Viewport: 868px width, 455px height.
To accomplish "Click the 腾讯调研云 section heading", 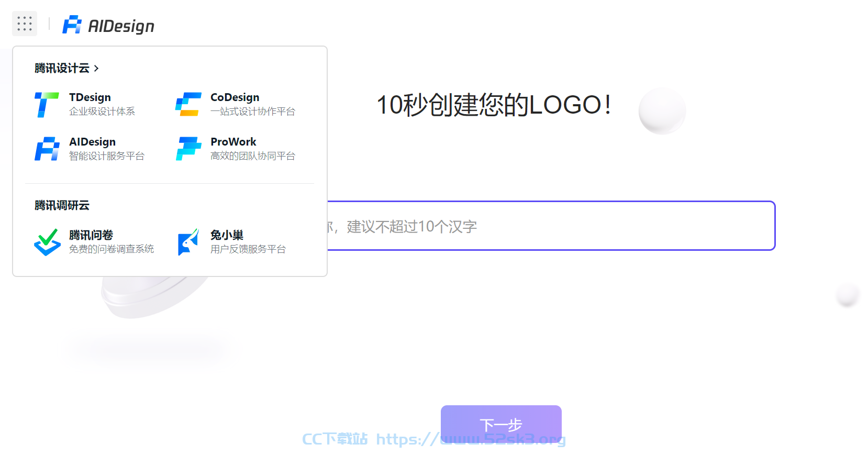I will pyautogui.click(x=62, y=205).
